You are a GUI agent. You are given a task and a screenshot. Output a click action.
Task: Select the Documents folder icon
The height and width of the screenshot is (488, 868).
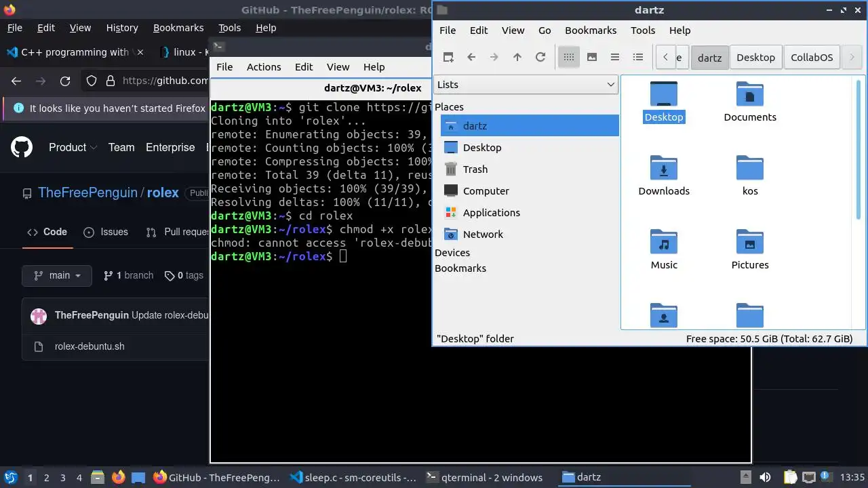(750, 102)
